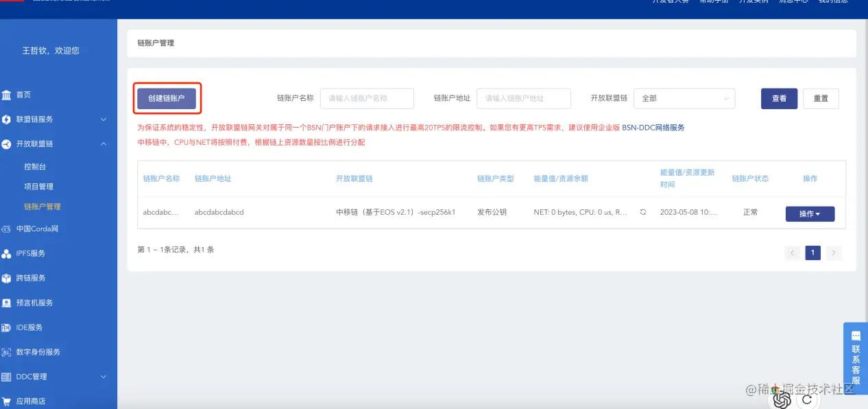Focus the 链账户地址 input field
This screenshot has width=868, height=409.
point(524,98)
